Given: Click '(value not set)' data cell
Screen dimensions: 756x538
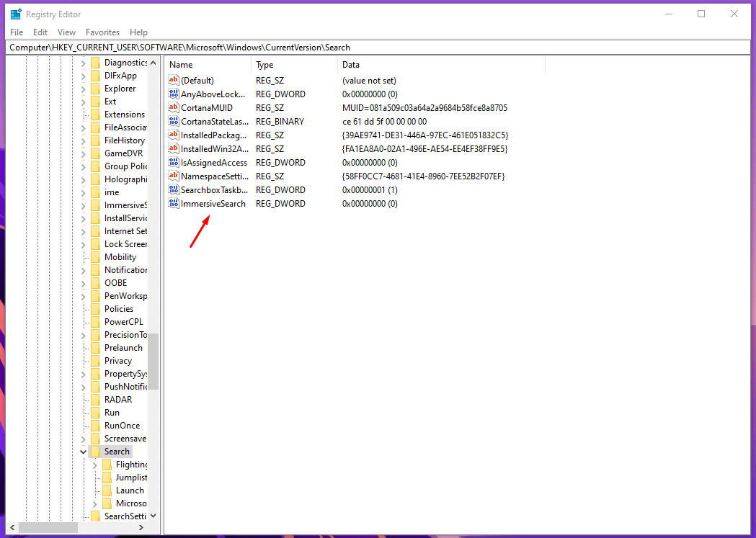Looking at the screenshot, I should pyautogui.click(x=369, y=81).
